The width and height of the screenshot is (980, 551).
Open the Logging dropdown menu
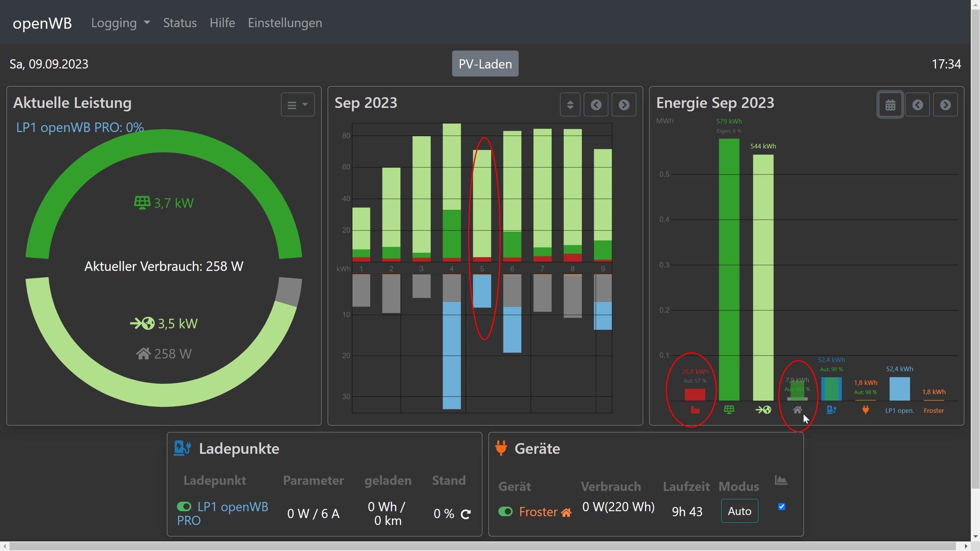click(x=120, y=23)
